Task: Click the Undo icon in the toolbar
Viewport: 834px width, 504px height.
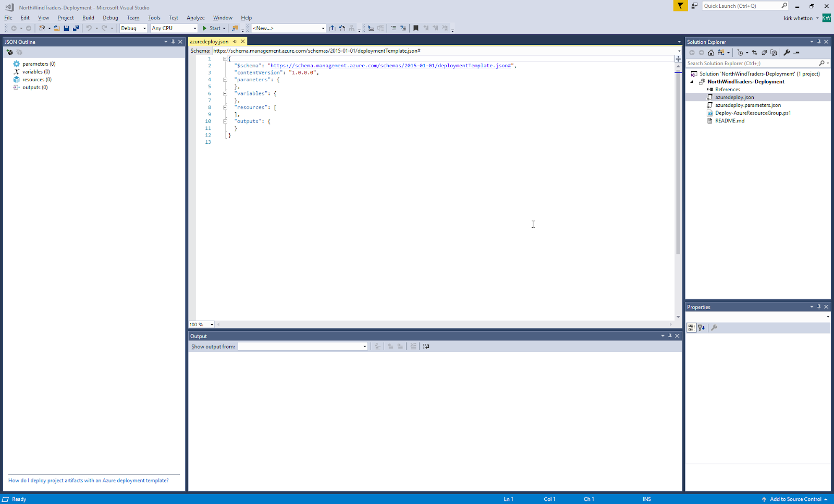Action: (90, 28)
